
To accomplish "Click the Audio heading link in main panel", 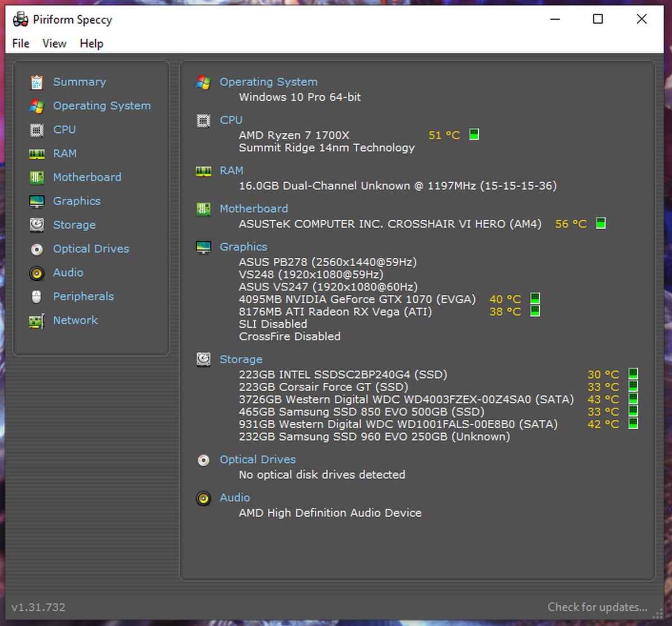I will (x=235, y=498).
